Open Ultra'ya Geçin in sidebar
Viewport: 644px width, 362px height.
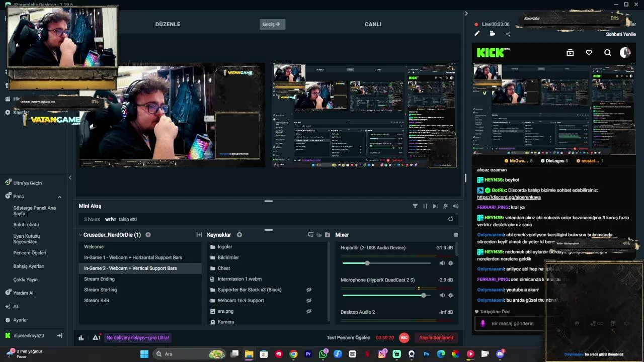[x=27, y=183]
